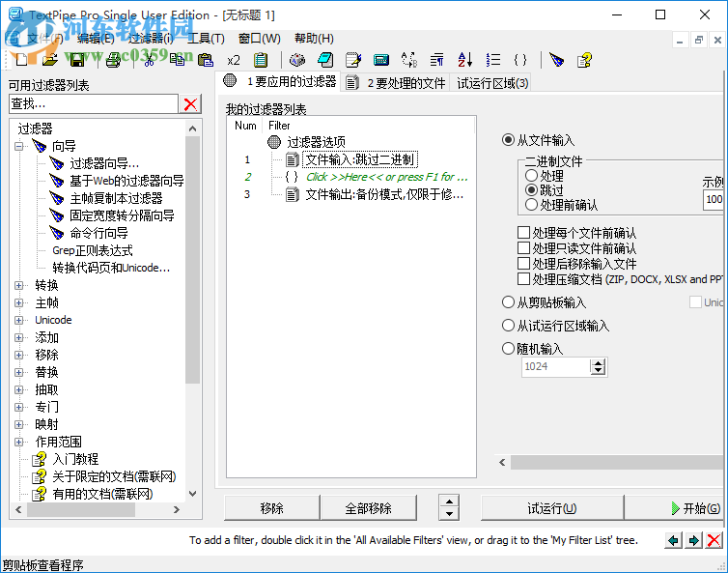
Task: Click the A-to-B replace toolbar icon
Action: pyautogui.click(x=409, y=60)
